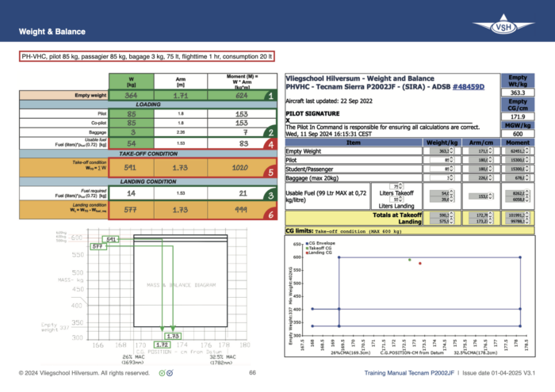Click the Empty weight moment 624

[x=242, y=96]
